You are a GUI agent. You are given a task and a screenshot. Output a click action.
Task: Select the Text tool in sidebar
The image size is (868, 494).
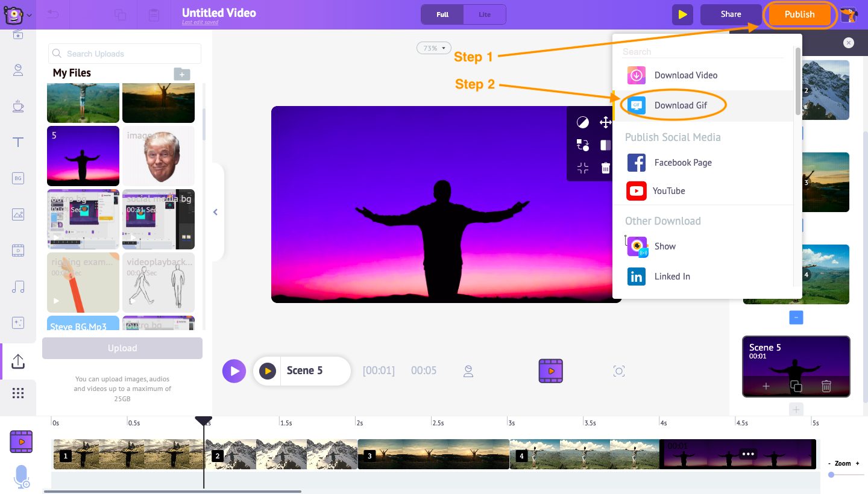(x=18, y=143)
